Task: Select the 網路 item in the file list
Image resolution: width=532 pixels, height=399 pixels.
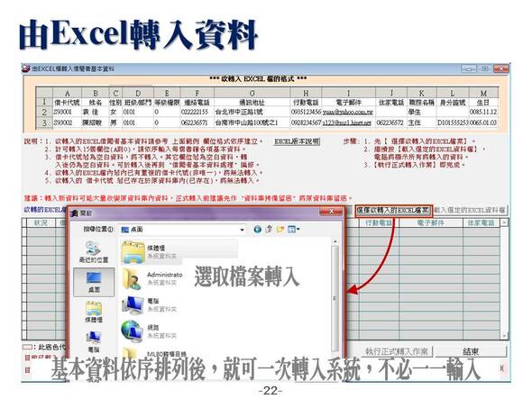Action: 150,331
